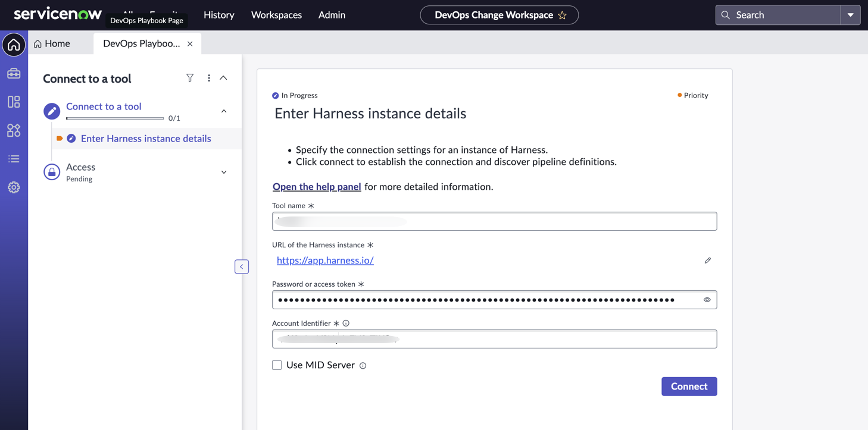Switch to the Home tab

pyautogui.click(x=52, y=43)
